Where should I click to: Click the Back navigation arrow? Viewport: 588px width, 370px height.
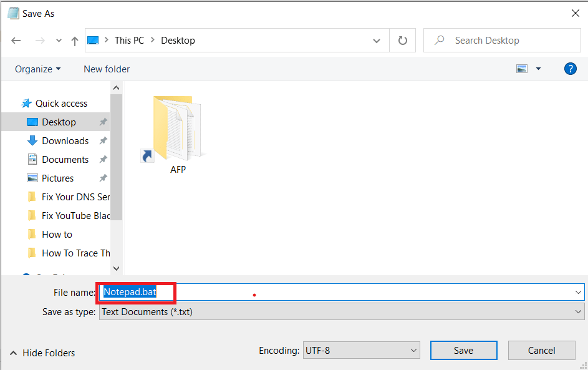16,40
